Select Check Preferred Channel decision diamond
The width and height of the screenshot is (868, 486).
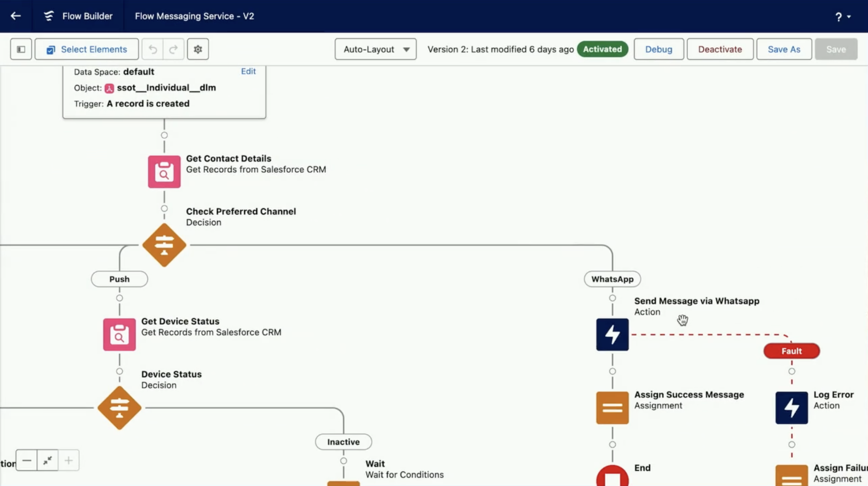coord(164,245)
